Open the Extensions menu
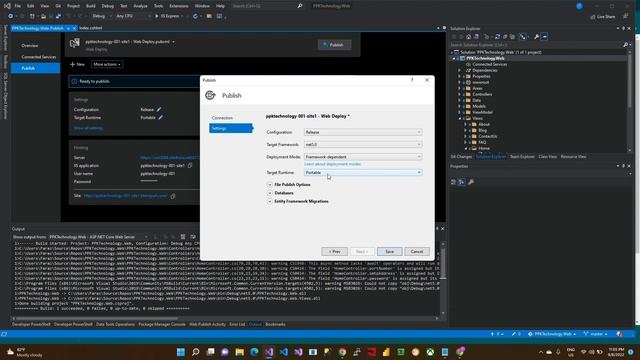 (x=179, y=6)
